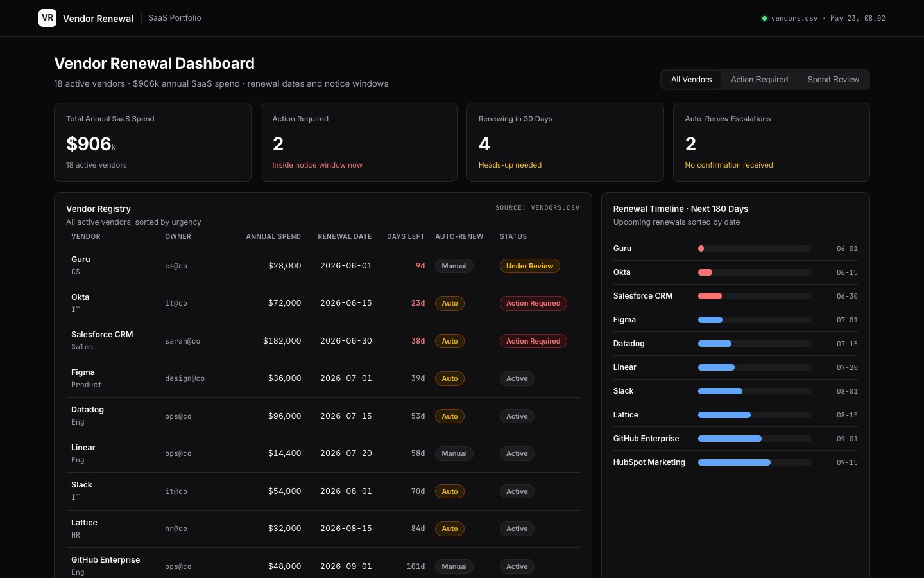Viewport: 924px width, 578px height.
Task: Click the Slack timeline progress bar
Action: click(755, 391)
